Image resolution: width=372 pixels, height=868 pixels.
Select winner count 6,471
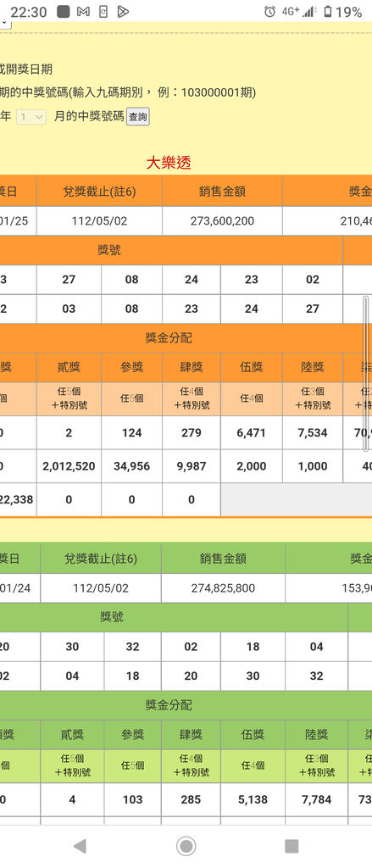(x=252, y=433)
